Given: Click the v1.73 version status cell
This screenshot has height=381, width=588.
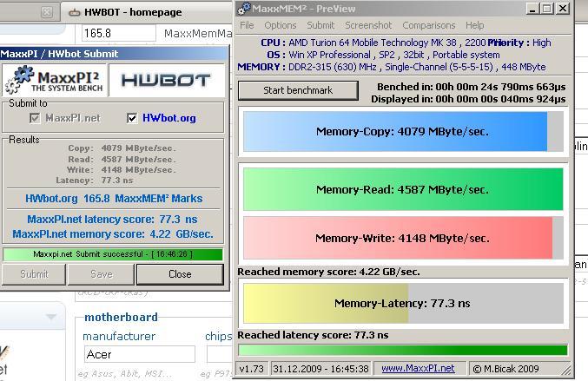Looking at the screenshot, I should click(251, 369).
